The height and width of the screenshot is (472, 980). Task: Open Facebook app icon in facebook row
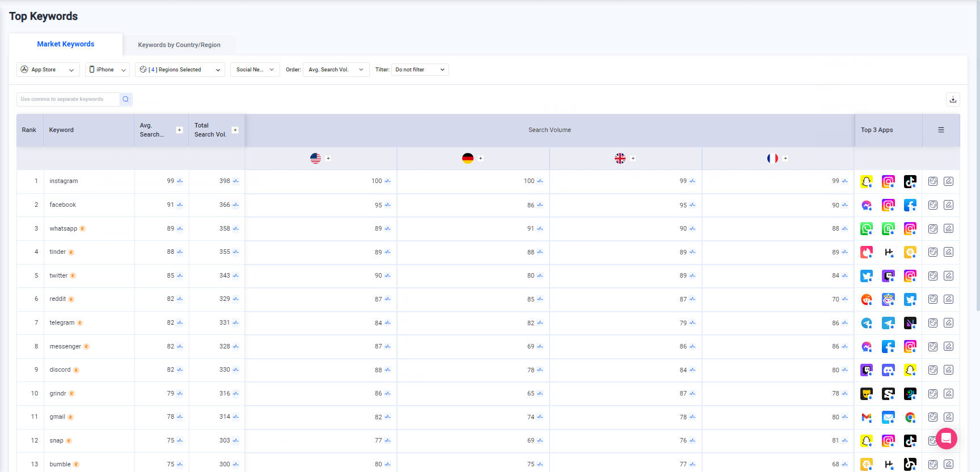910,205
